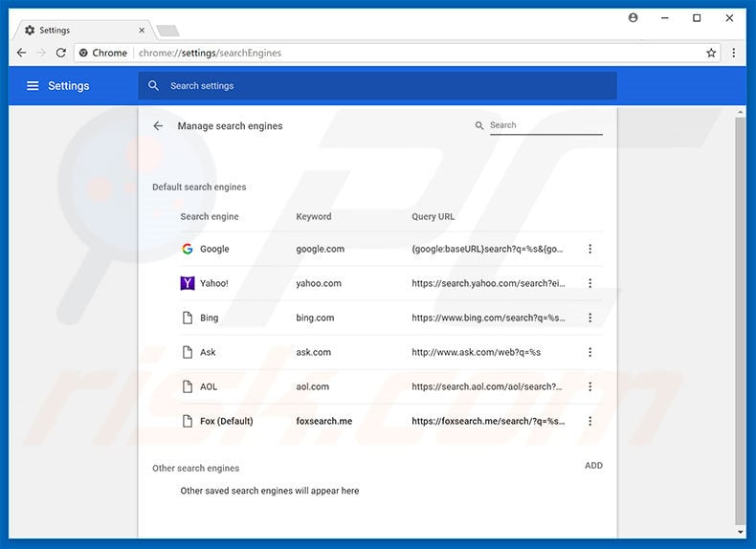Open more actions for Fox (Default)
The image size is (756, 549).
(x=589, y=421)
